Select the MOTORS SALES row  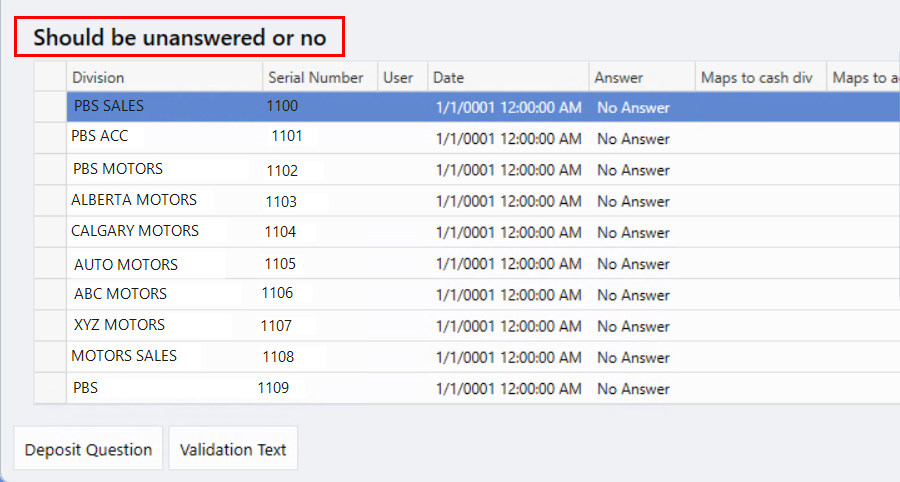pyautogui.click(x=483, y=357)
